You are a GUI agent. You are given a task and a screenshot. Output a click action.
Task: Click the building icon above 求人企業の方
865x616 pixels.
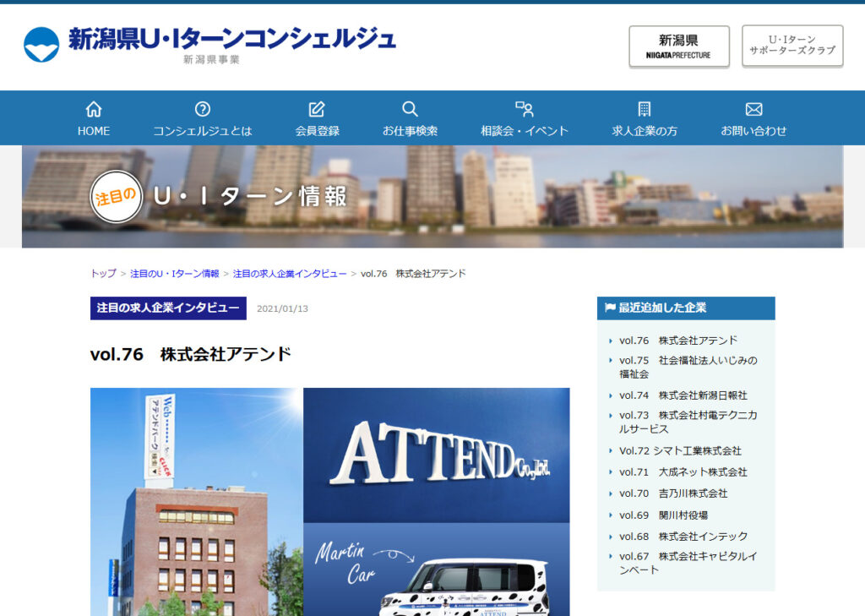645,109
